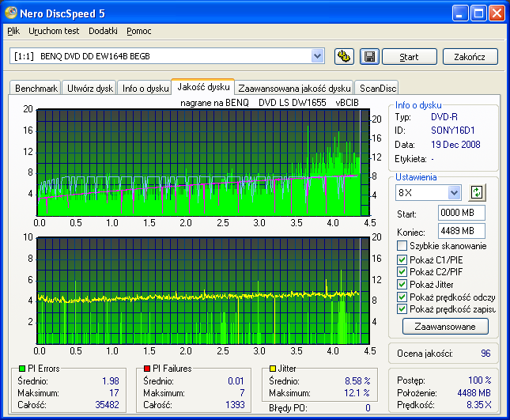Click the floppy disk save icon

pyautogui.click(x=369, y=57)
